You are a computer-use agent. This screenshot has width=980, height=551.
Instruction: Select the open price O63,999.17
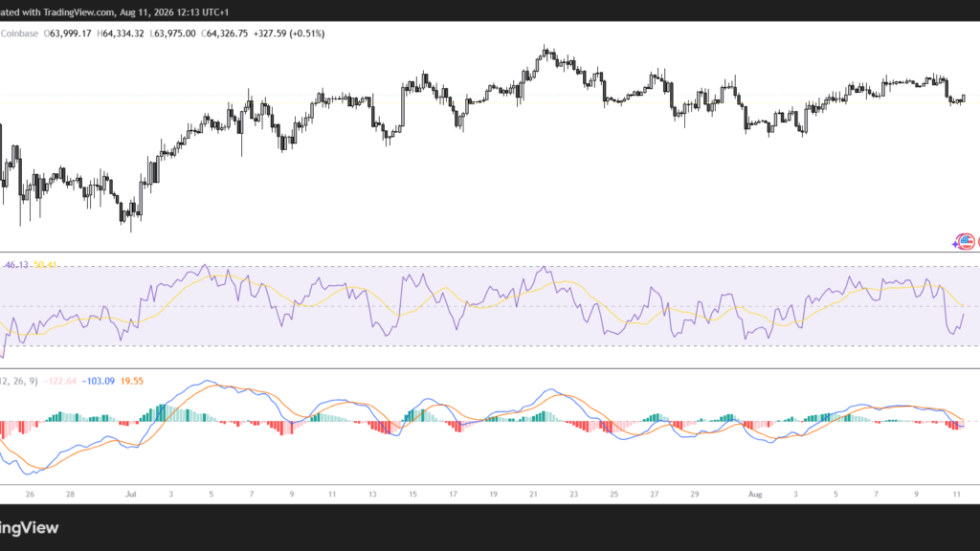click(x=68, y=33)
